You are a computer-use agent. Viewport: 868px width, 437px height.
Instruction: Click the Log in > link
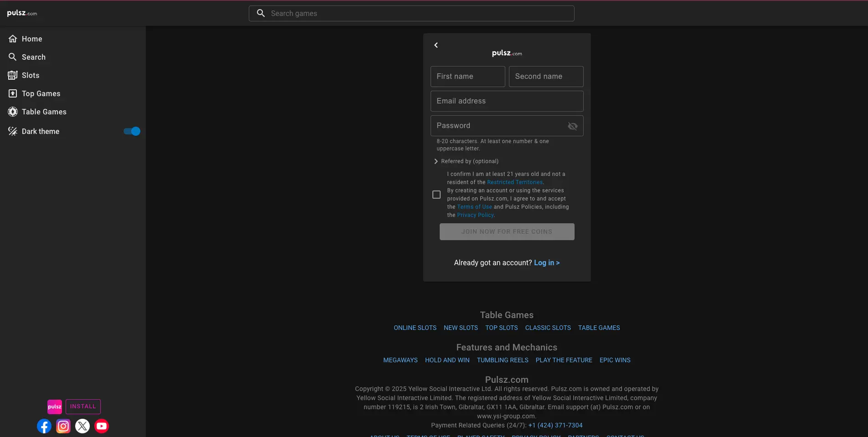pyautogui.click(x=547, y=262)
